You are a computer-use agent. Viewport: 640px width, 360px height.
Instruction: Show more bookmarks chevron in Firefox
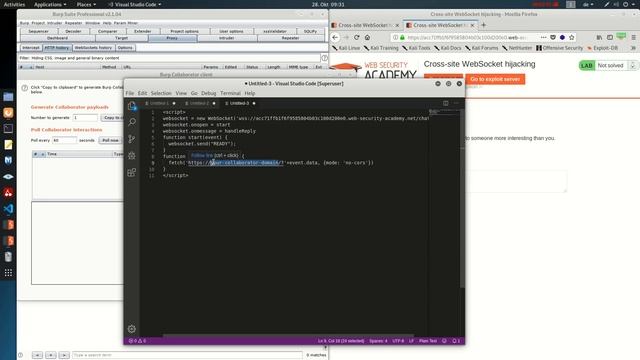coord(633,48)
